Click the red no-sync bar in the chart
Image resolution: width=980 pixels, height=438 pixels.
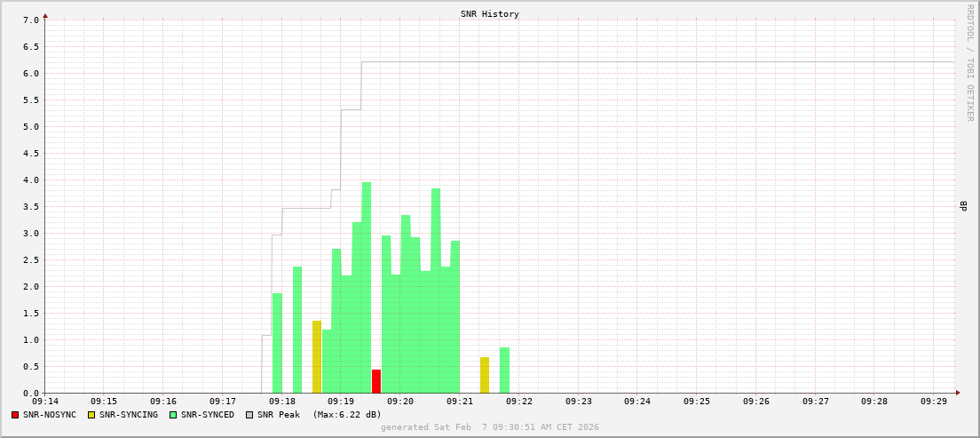(x=376, y=381)
